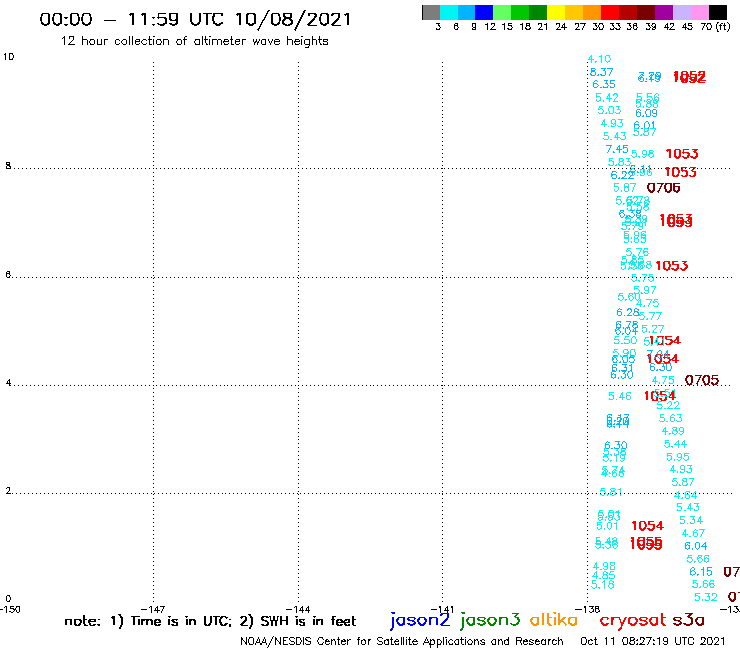Click the '5.03' wave height value
The width and height of the screenshot is (740, 650).
tap(609, 110)
